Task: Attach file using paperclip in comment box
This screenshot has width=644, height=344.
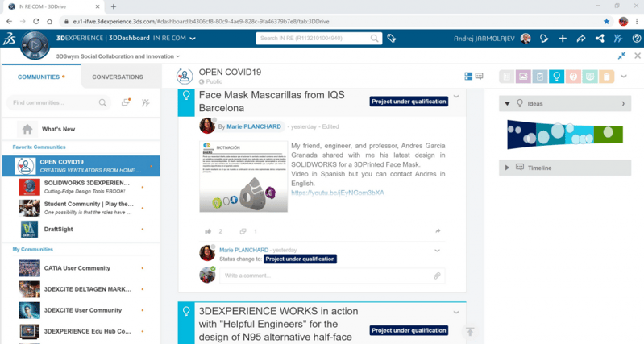Action: point(437,276)
